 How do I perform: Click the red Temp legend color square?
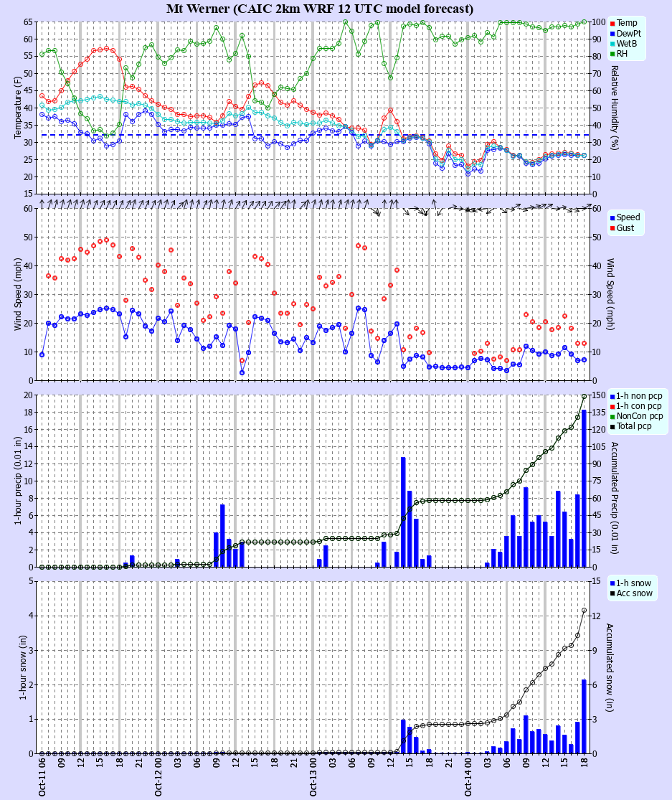612,24
